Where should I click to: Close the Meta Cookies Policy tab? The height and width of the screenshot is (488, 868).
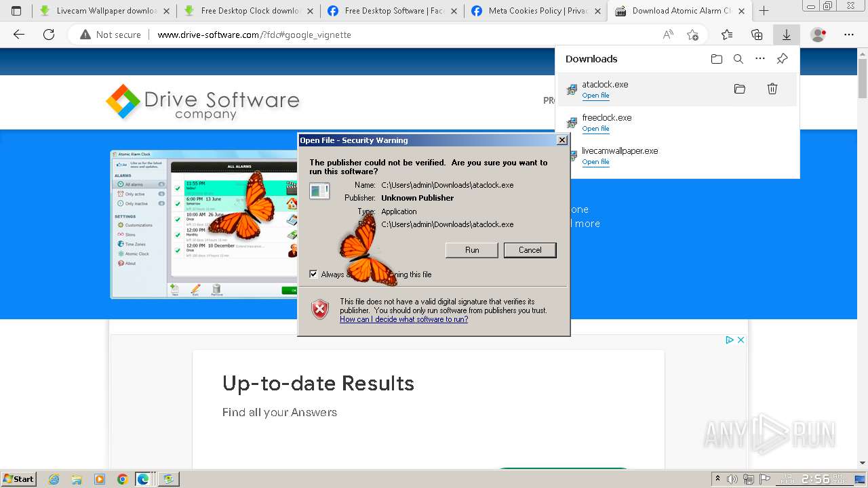pyautogui.click(x=598, y=11)
